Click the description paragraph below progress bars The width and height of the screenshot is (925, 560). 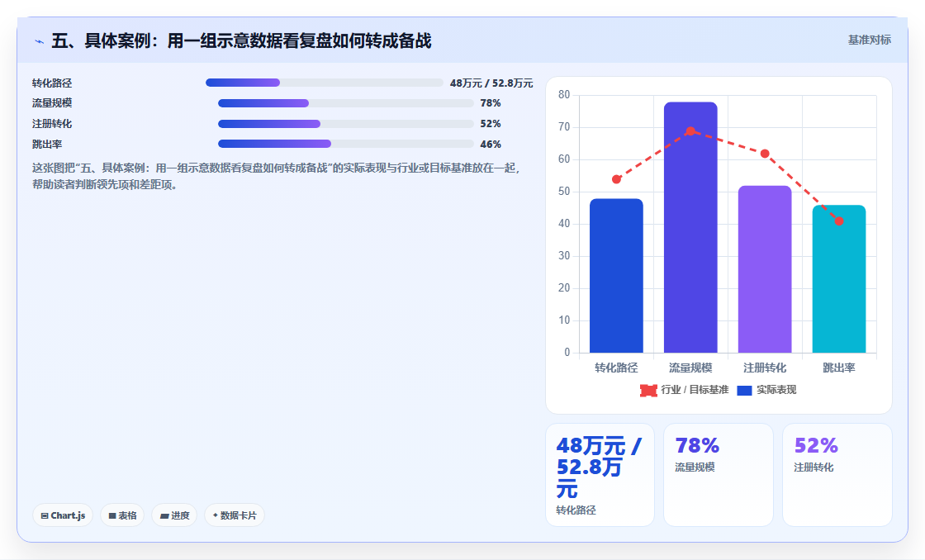[x=277, y=177]
